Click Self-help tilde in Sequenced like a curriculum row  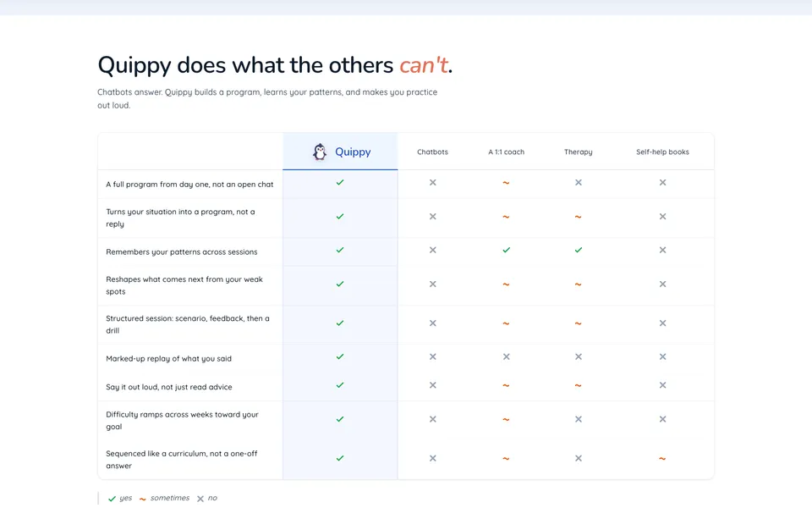click(x=662, y=458)
